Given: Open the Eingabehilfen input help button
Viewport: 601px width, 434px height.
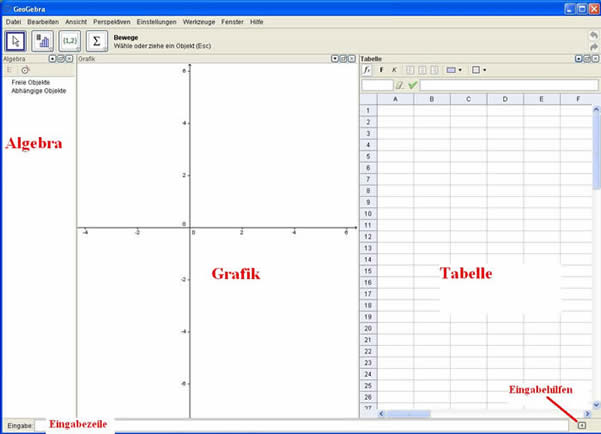Looking at the screenshot, I should 582,426.
